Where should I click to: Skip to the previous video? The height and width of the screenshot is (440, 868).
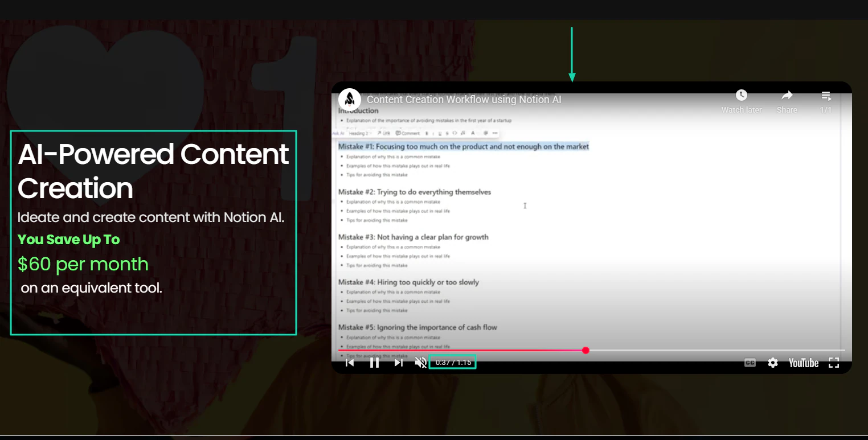pos(350,363)
